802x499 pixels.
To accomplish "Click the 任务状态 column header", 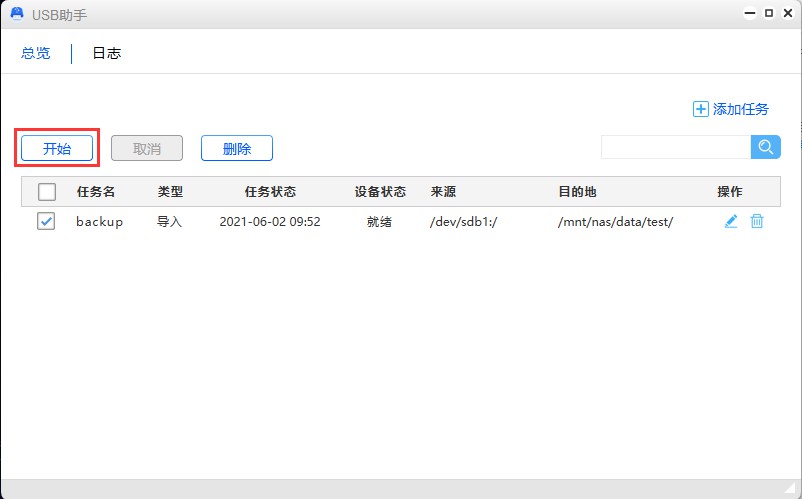I will (270, 192).
